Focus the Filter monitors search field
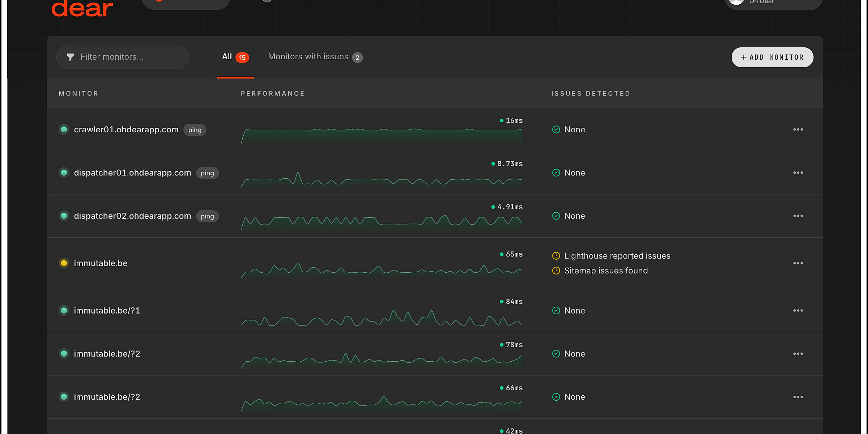Image resolution: width=868 pixels, height=434 pixels. [122, 57]
